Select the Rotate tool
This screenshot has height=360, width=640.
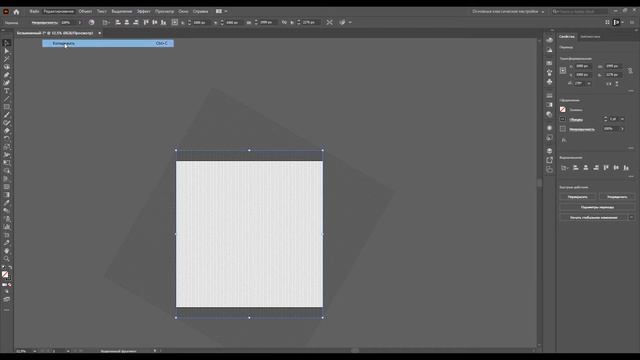(x=7, y=139)
